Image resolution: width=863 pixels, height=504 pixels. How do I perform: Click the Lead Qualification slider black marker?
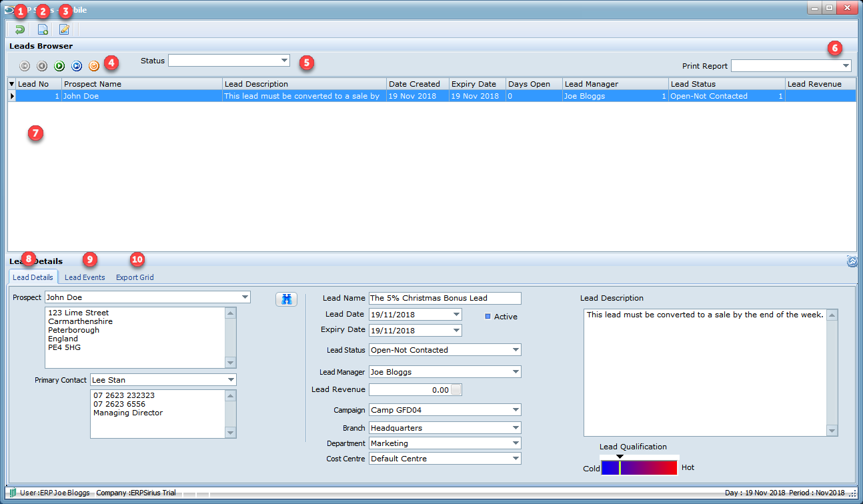click(x=620, y=457)
